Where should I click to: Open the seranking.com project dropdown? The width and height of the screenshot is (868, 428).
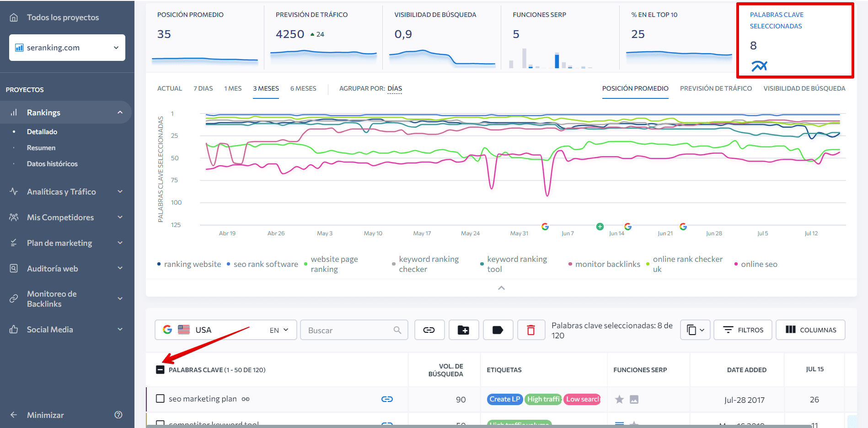(x=67, y=48)
